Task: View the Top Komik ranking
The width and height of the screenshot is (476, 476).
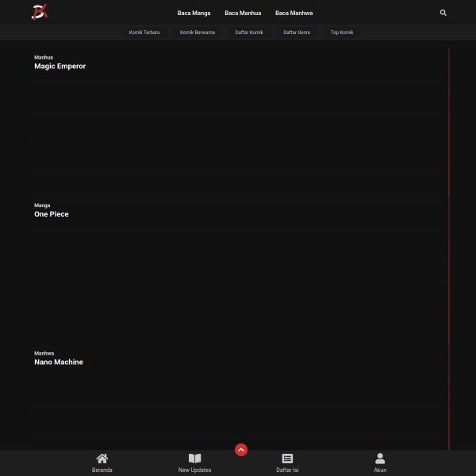Action: click(x=342, y=33)
